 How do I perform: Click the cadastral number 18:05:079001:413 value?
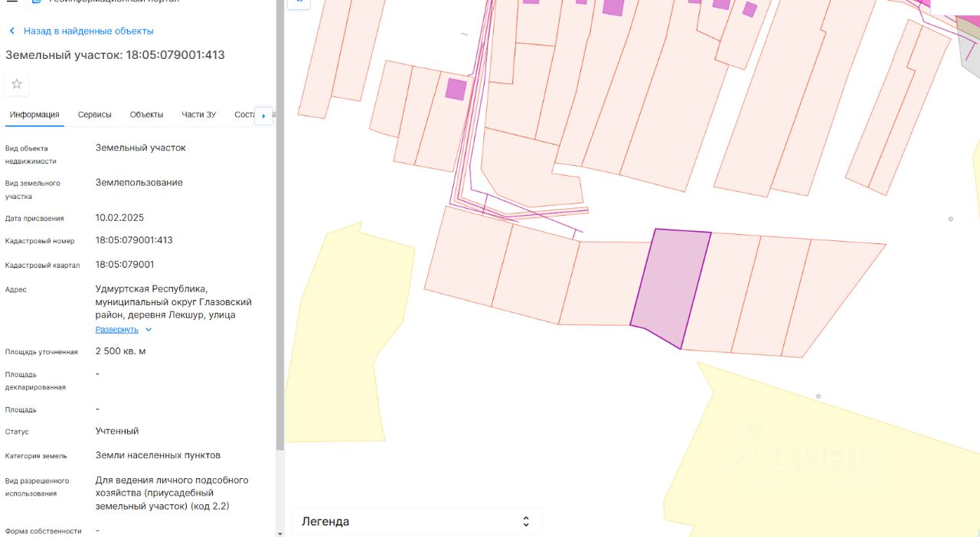coord(134,240)
